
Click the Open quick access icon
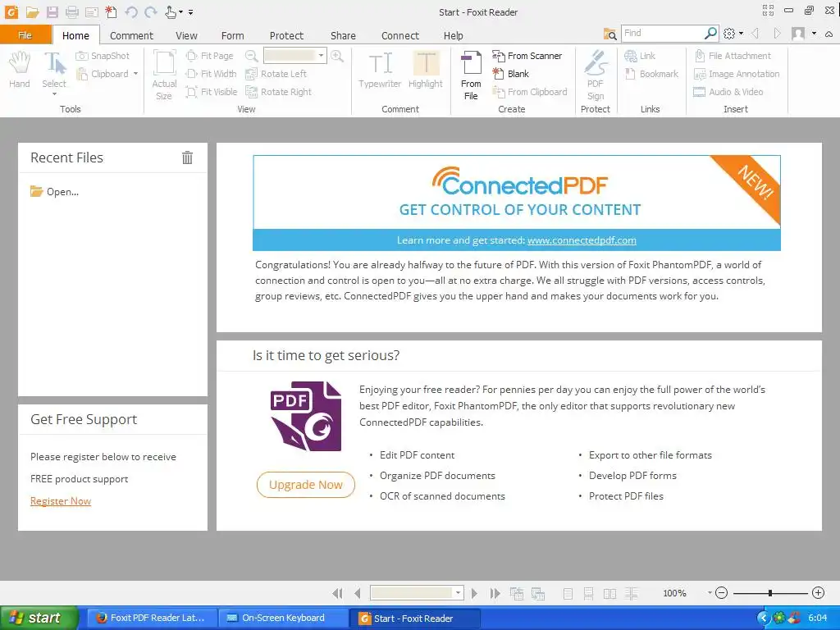point(33,11)
